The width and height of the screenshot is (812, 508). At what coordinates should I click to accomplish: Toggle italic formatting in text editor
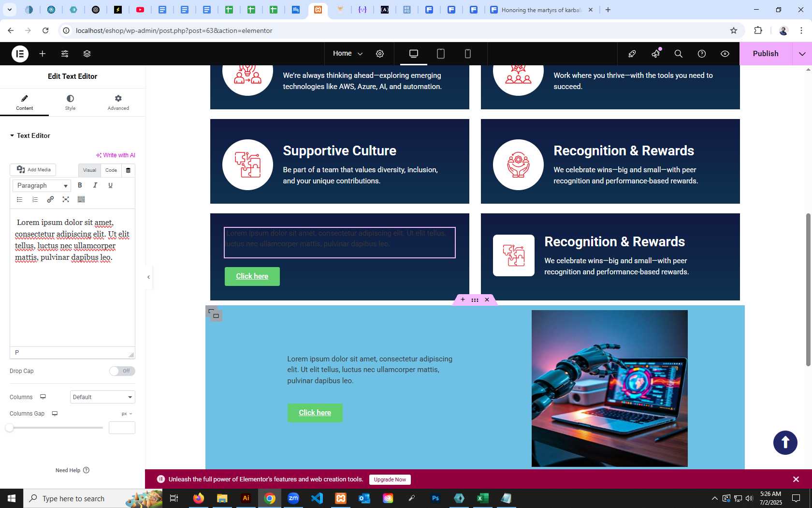tap(95, 185)
